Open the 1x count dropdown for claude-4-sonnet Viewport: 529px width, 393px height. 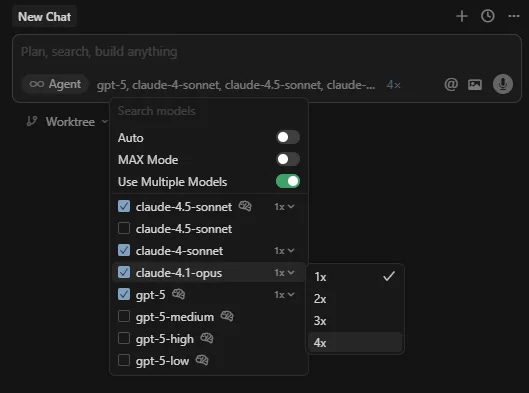284,251
